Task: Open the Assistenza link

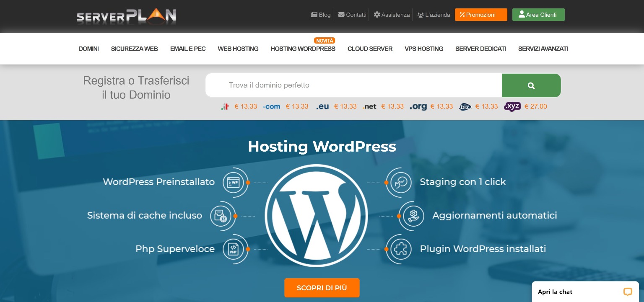Action: (x=392, y=15)
